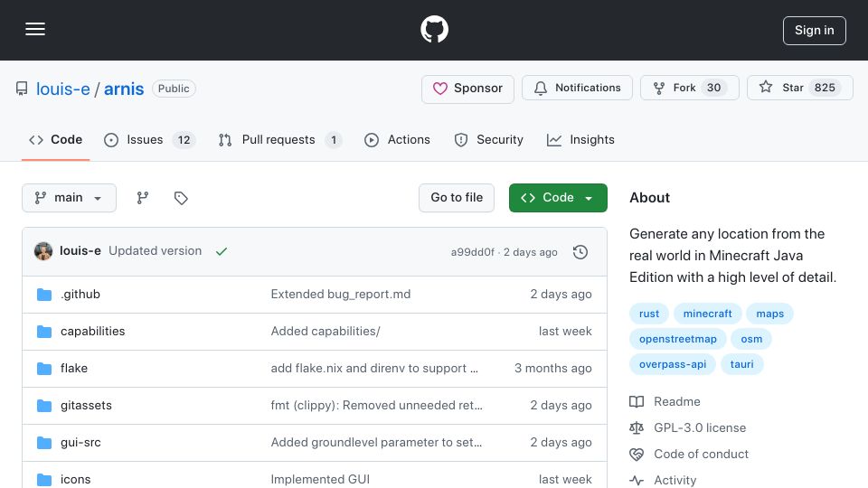Click the gui-src folder icon
Screen dimensions: 868x488
click(44, 443)
